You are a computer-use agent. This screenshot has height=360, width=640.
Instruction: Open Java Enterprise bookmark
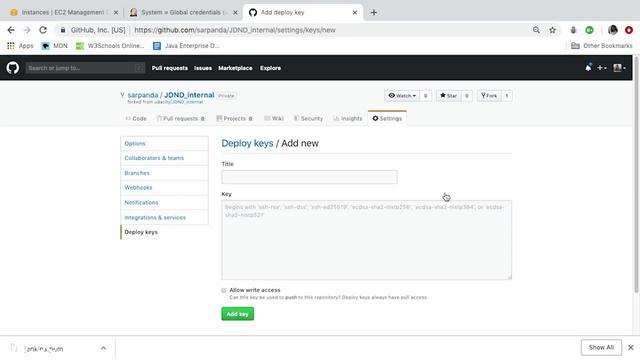[186, 46]
